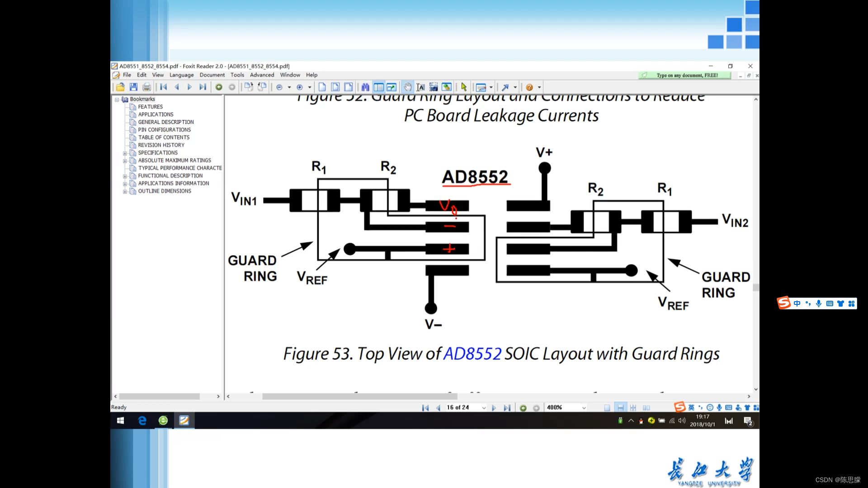Switch to Continuous Facing layout in status bar
The width and height of the screenshot is (868, 488).
point(633,407)
